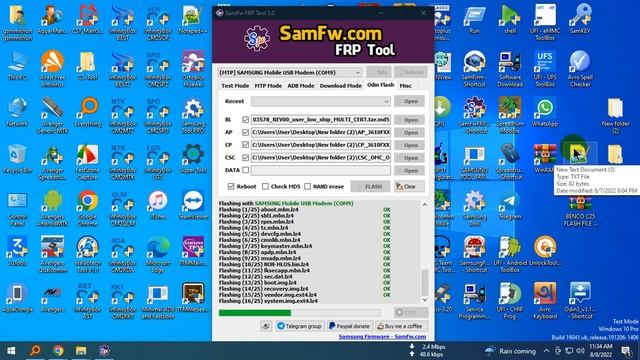Enable the NAND erase checkbox

[307, 186]
